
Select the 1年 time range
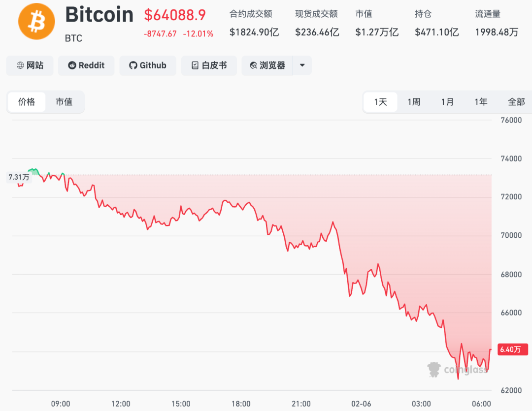click(481, 102)
